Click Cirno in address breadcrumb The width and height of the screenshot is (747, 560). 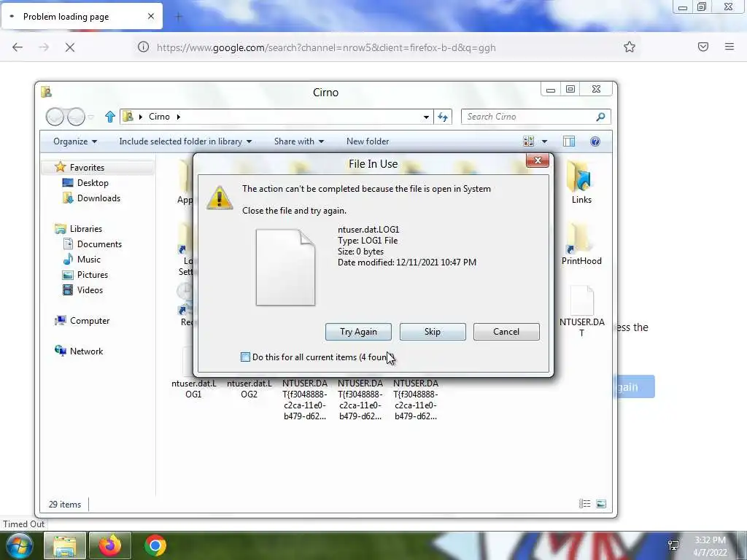coord(159,117)
